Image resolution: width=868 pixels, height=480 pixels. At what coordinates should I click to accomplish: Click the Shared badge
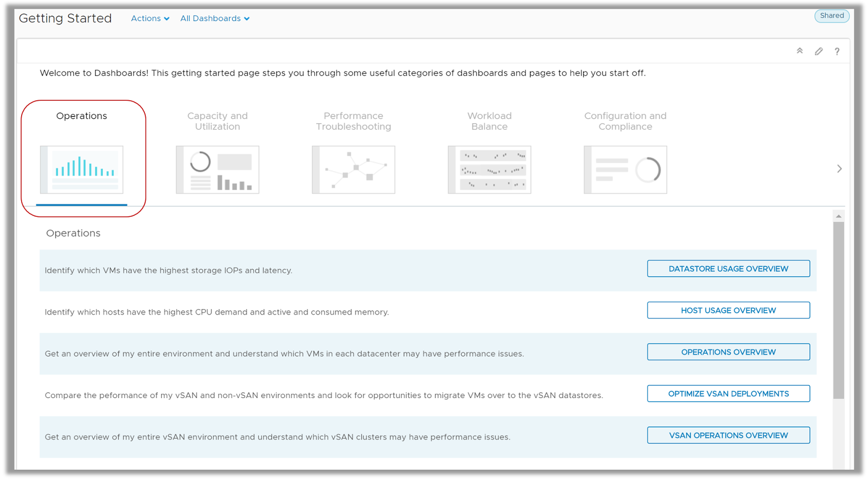pos(832,16)
